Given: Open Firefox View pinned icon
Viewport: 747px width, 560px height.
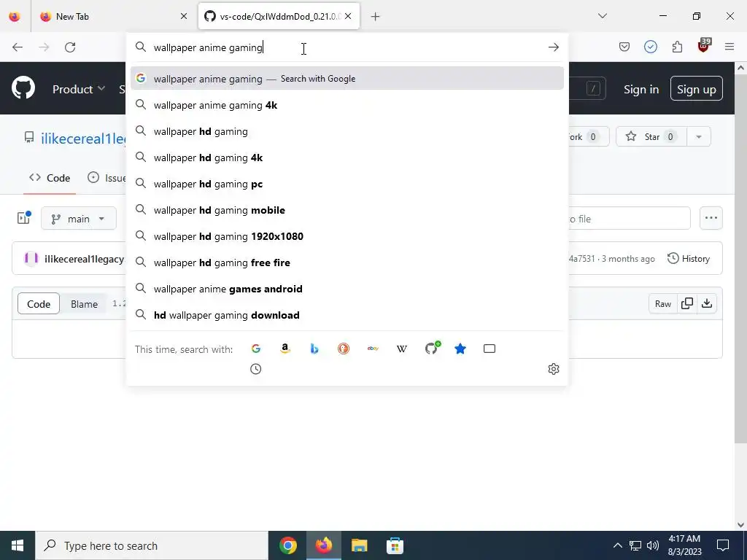Looking at the screenshot, I should click(x=15, y=16).
